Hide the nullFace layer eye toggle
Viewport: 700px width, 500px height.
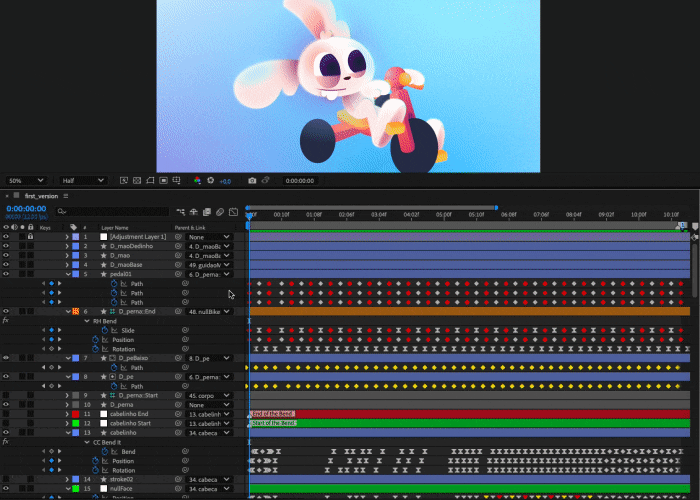coord(6,488)
